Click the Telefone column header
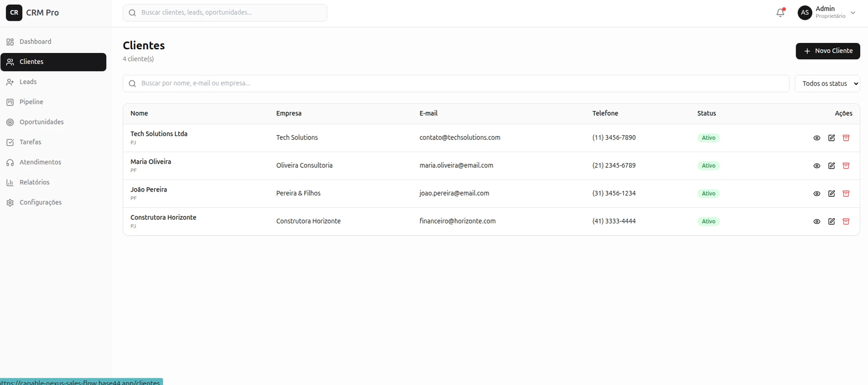868x385 pixels. point(605,113)
